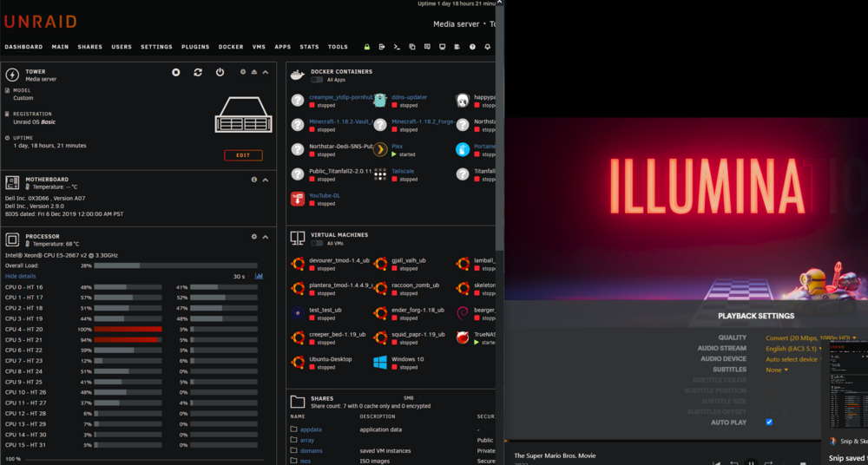Click the Tailscale container dots icon
This screenshot has width=868, height=465.
pos(380,174)
